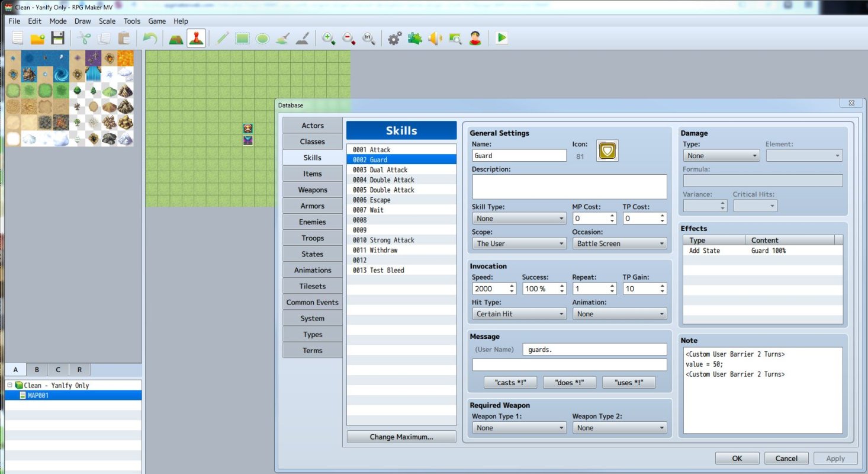Zoom out of the map
The height and width of the screenshot is (474, 868).
[349, 39]
